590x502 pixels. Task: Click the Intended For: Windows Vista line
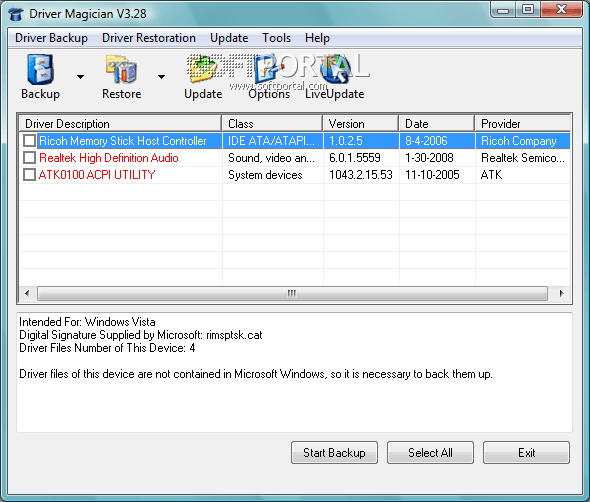click(87, 322)
